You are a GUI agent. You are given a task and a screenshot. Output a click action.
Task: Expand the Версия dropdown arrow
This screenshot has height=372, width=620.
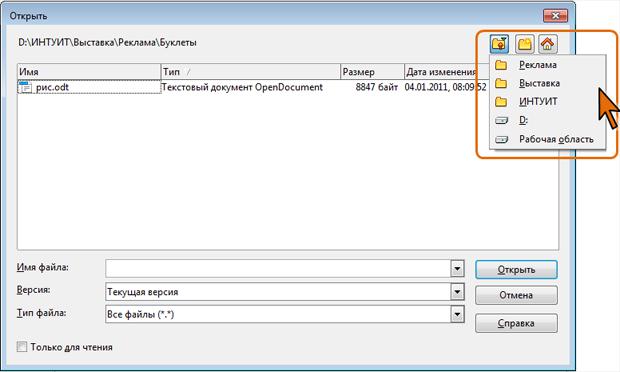point(457,292)
